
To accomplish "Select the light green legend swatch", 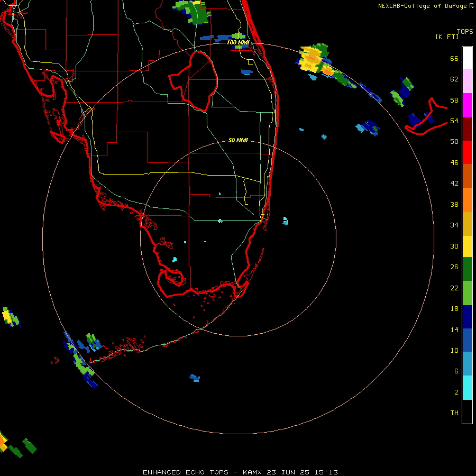I will coord(467,293).
